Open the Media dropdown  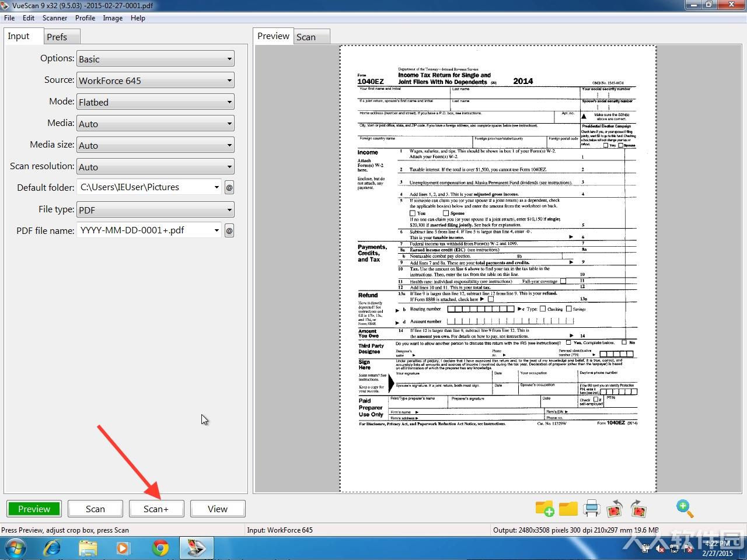click(x=155, y=124)
